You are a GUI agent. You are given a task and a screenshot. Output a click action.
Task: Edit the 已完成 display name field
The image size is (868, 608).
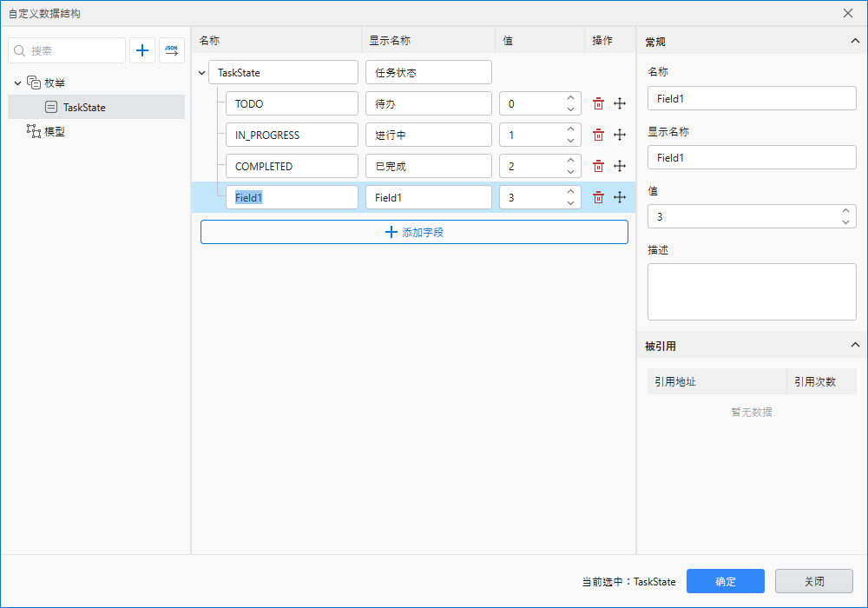[429, 166]
